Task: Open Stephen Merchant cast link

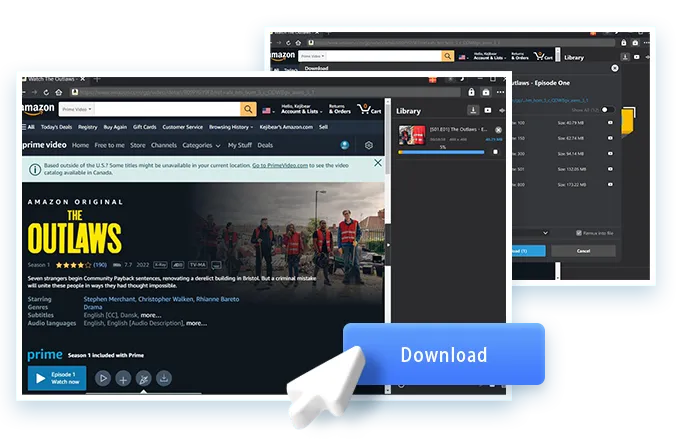Action: 109,299
